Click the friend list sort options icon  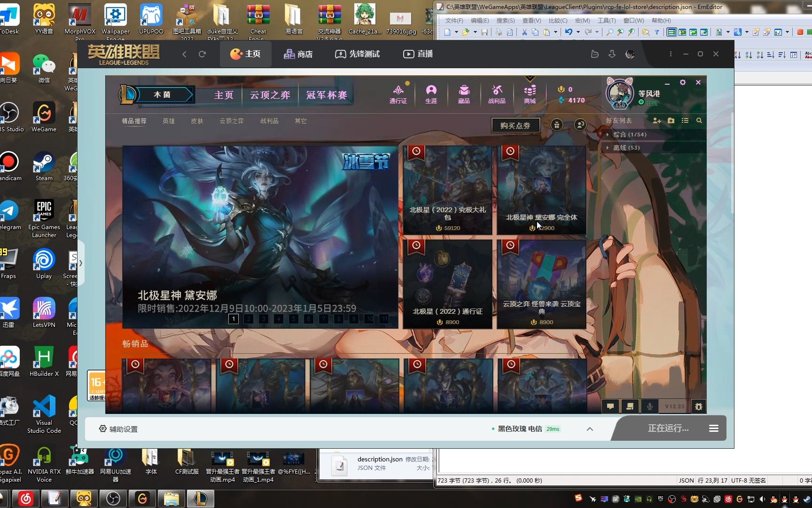685,121
